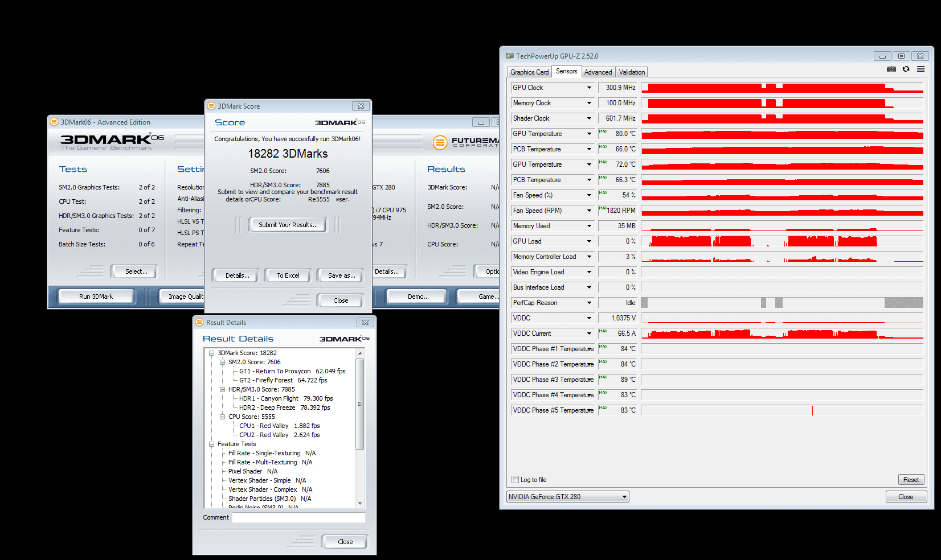Collapse the Feature Tests tree node
This screenshot has height=560, width=941.
212,444
